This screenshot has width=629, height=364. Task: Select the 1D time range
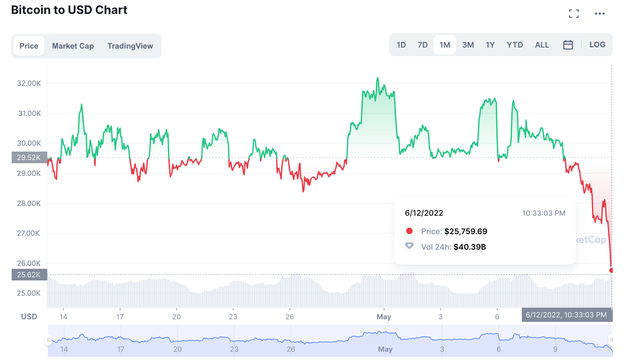[x=401, y=45]
